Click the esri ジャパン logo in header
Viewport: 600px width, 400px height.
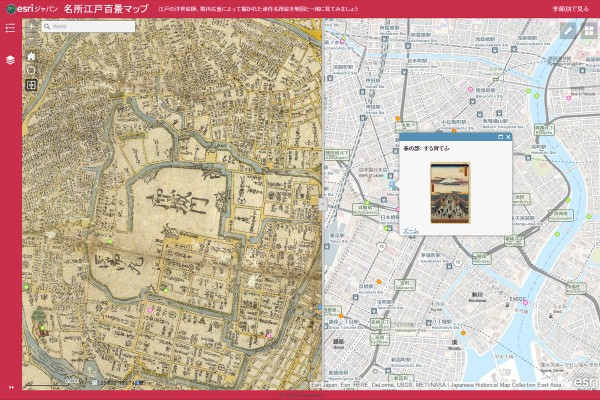[29, 8]
